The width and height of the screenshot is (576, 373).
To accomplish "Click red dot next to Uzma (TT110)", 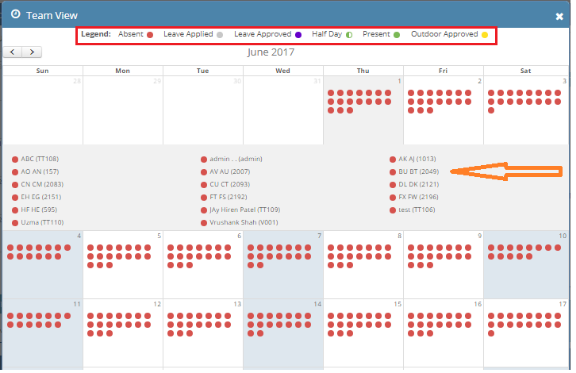I will coord(15,223).
